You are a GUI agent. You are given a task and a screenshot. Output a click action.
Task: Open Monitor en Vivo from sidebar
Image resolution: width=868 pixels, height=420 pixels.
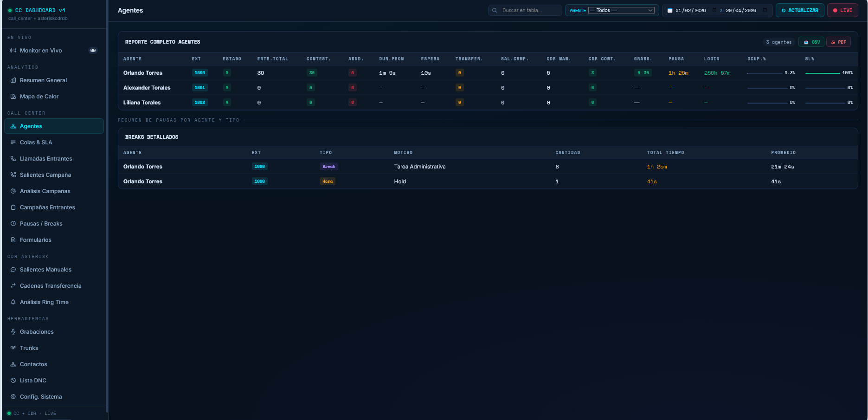pyautogui.click(x=41, y=51)
